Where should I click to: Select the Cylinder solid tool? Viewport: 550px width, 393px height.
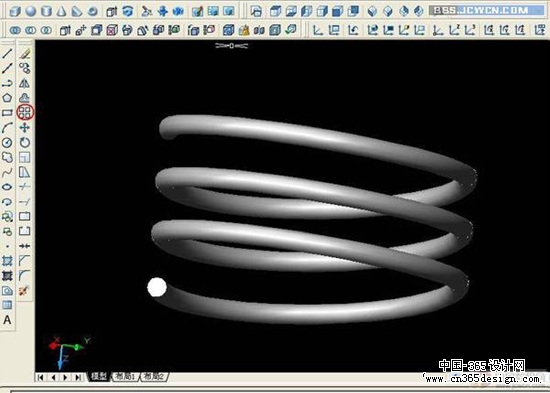[x=46, y=12]
